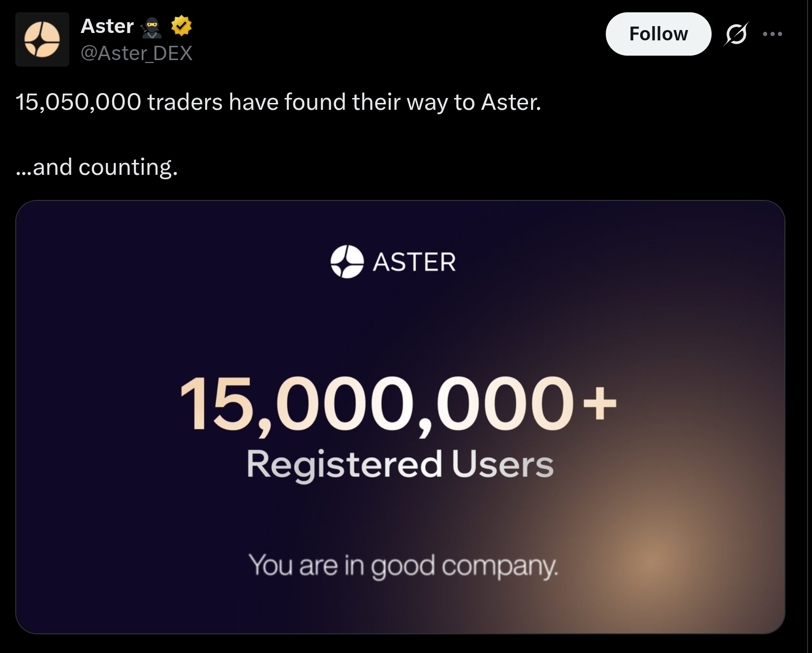
Task: Open Grok explain-this-post icon
Action: [x=736, y=34]
